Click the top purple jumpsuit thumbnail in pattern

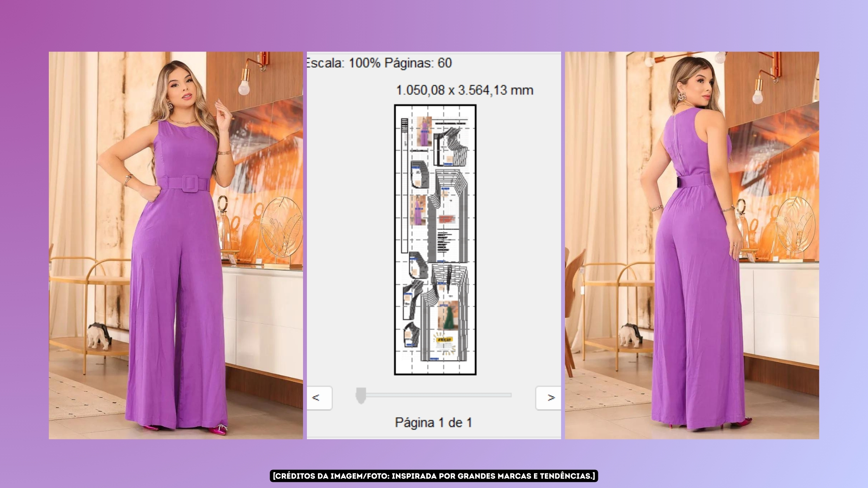pyautogui.click(x=424, y=132)
